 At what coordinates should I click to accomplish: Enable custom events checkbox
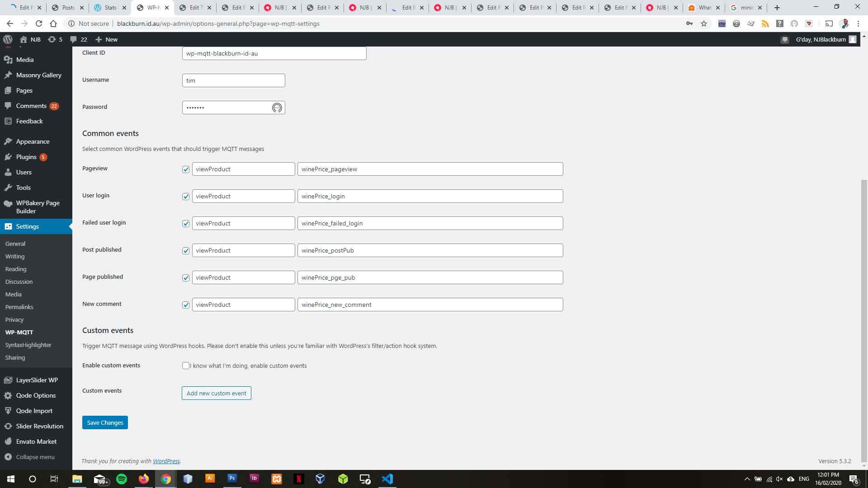[186, 366]
